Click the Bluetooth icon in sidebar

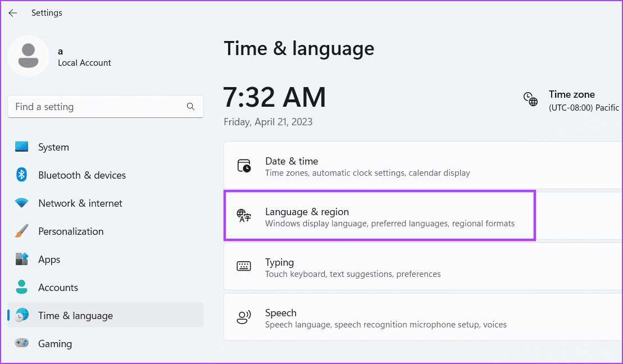pyautogui.click(x=21, y=175)
